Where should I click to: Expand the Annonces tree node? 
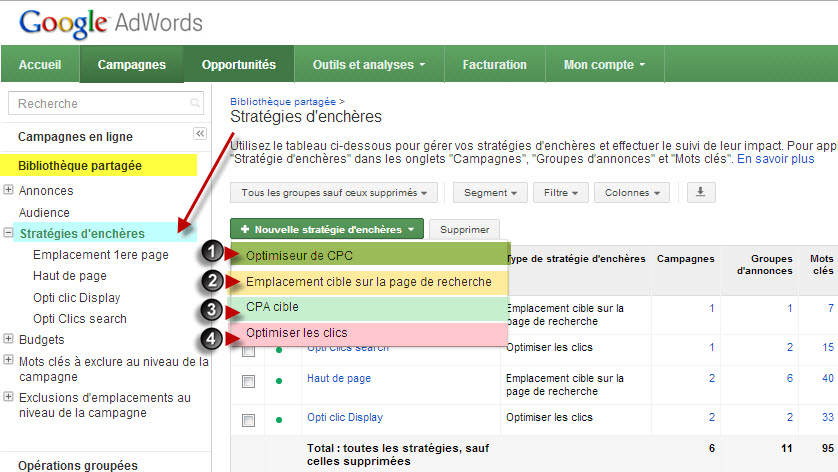[8, 190]
